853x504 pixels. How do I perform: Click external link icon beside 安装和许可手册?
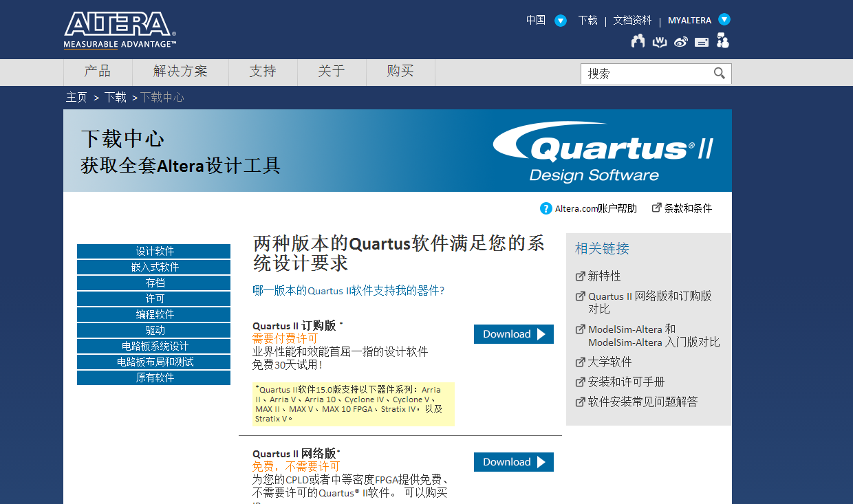tap(580, 382)
